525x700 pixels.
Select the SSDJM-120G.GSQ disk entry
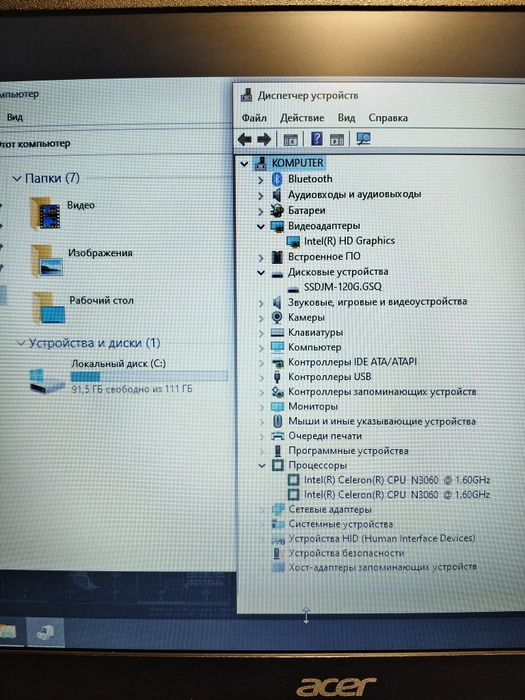pyautogui.click(x=343, y=287)
